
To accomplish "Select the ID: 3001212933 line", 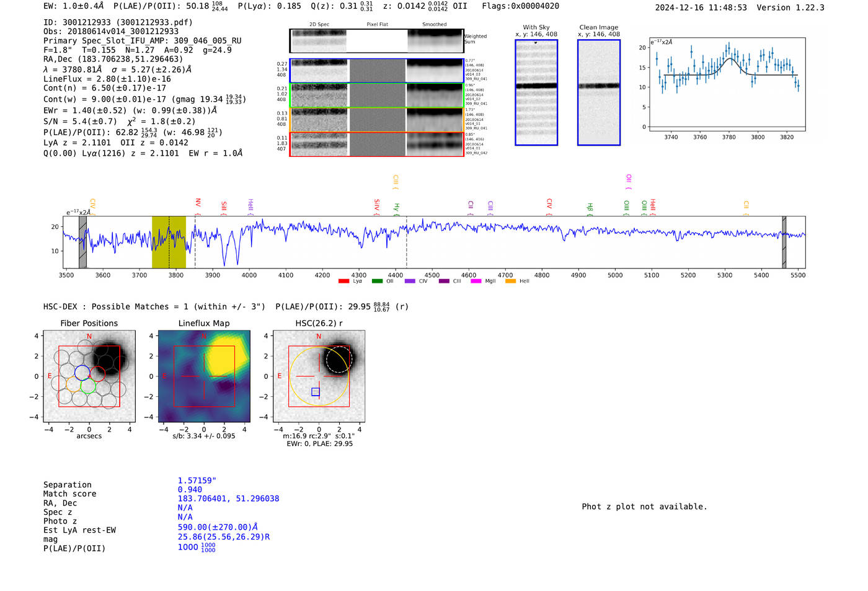I will click(x=118, y=22).
